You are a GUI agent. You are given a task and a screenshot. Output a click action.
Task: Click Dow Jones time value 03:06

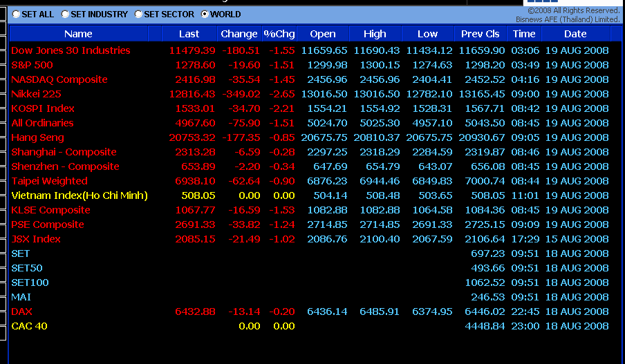tap(525, 50)
